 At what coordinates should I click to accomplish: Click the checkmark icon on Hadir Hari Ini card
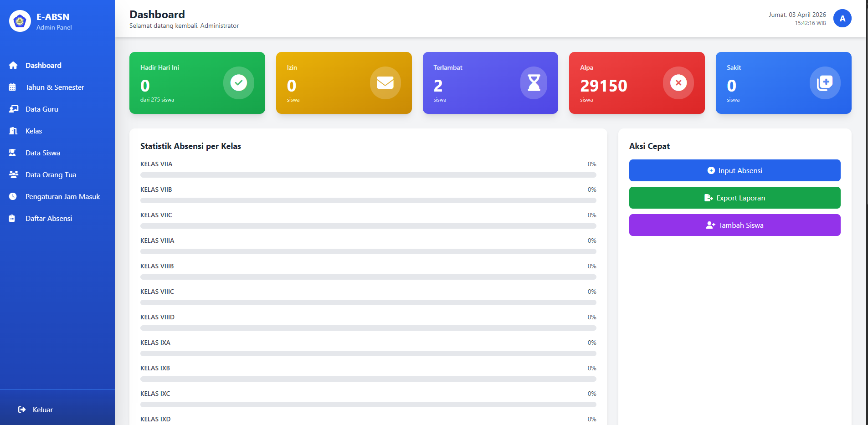coord(238,82)
